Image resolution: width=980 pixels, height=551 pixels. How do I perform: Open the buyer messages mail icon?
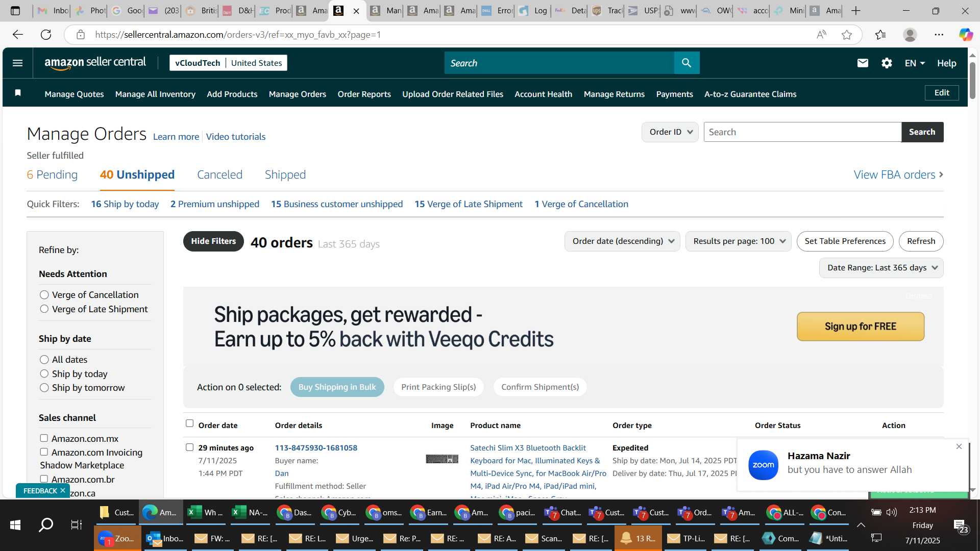tap(863, 63)
